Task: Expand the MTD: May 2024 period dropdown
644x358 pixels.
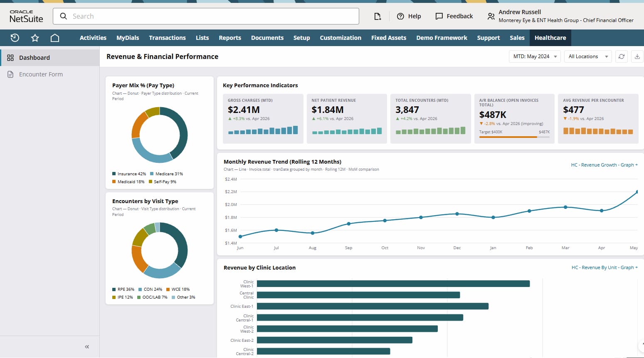Action: point(535,56)
